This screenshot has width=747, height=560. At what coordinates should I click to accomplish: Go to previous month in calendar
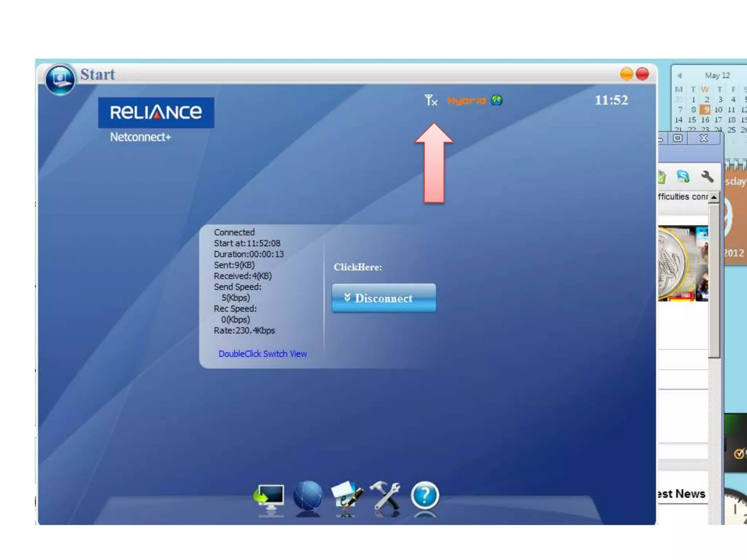[x=679, y=76]
